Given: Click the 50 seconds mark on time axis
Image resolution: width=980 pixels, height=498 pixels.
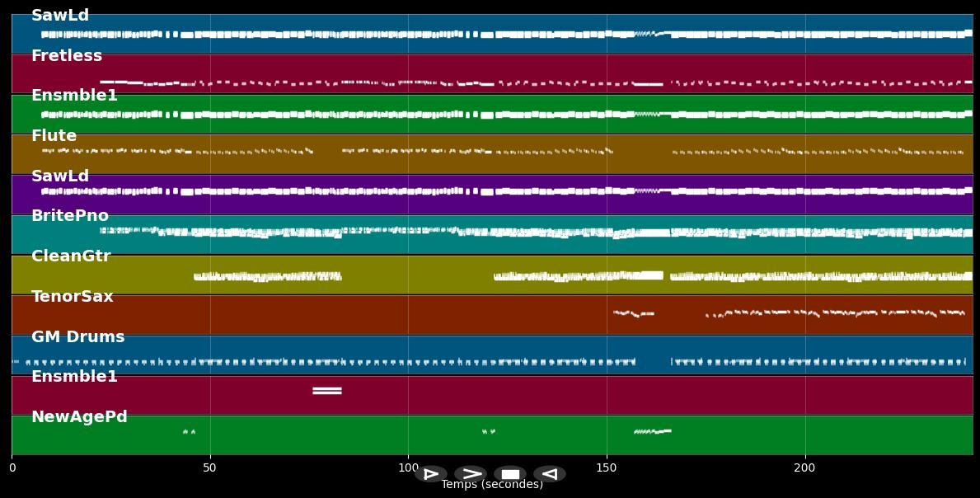Looking at the screenshot, I should click(x=209, y=468).
